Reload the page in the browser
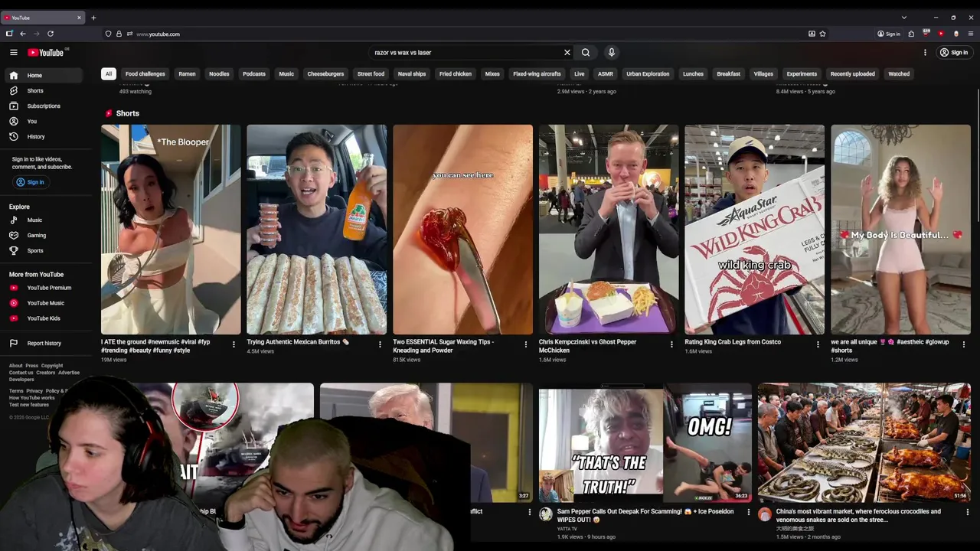Screen dimensions: 980x551 pos(51,34)
